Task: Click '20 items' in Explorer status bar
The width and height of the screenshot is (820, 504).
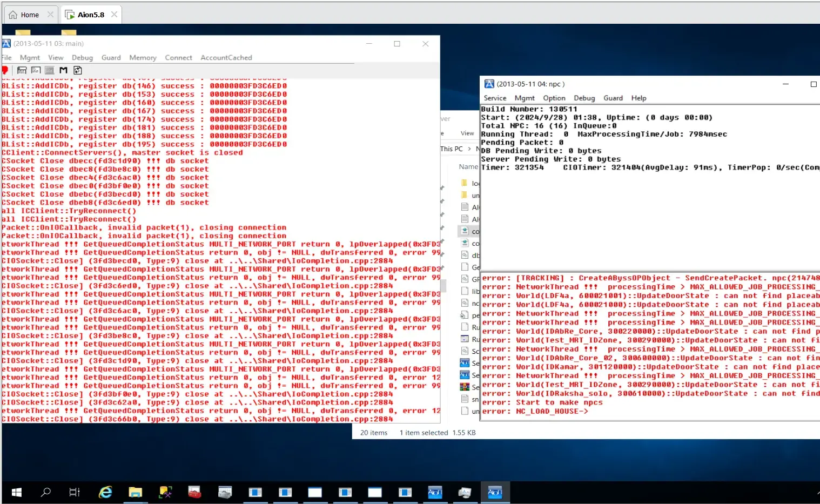Action: click(374, 433)
